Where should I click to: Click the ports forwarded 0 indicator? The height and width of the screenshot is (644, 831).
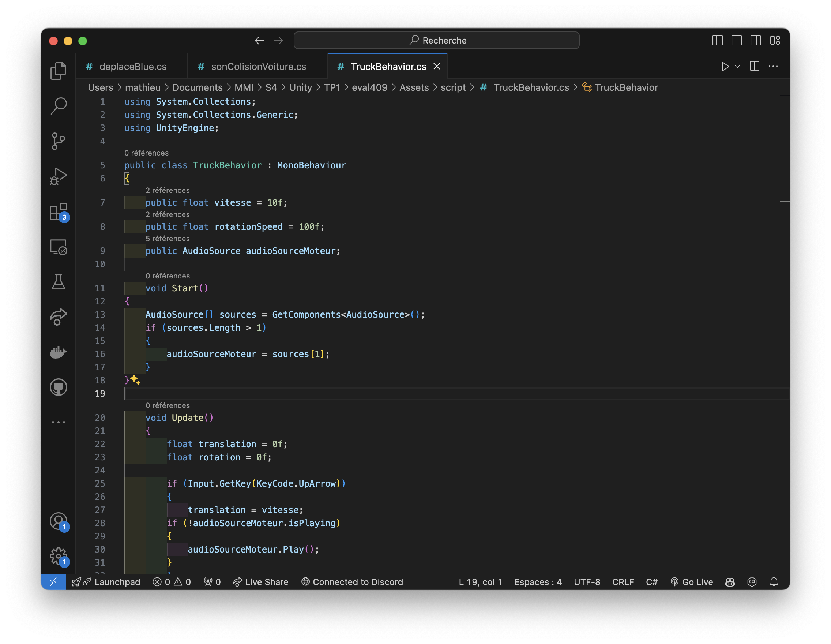coord(212,582)
